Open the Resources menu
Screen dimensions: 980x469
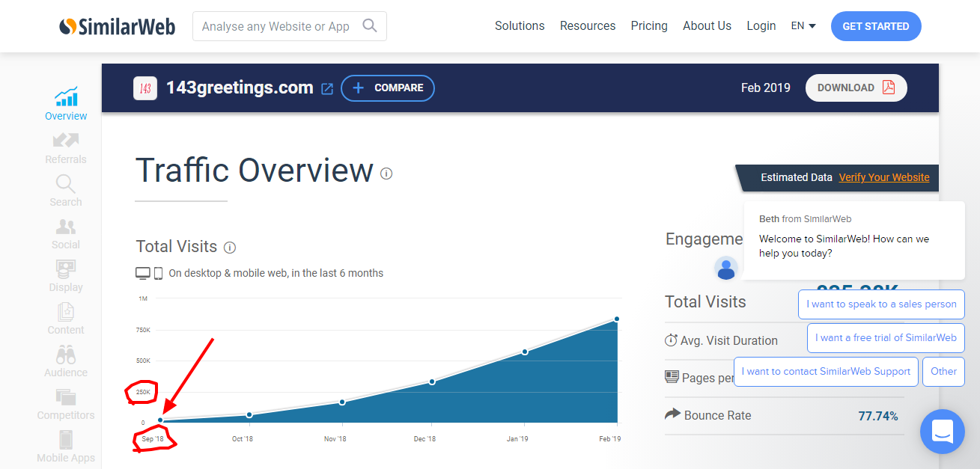tap(588, 26)
